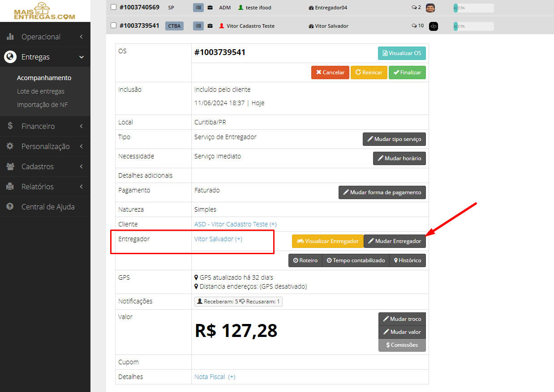This screenshot has height=392, width=554.
Task: Click Mudar Entregador button
Action: click(x=395, y=241)
